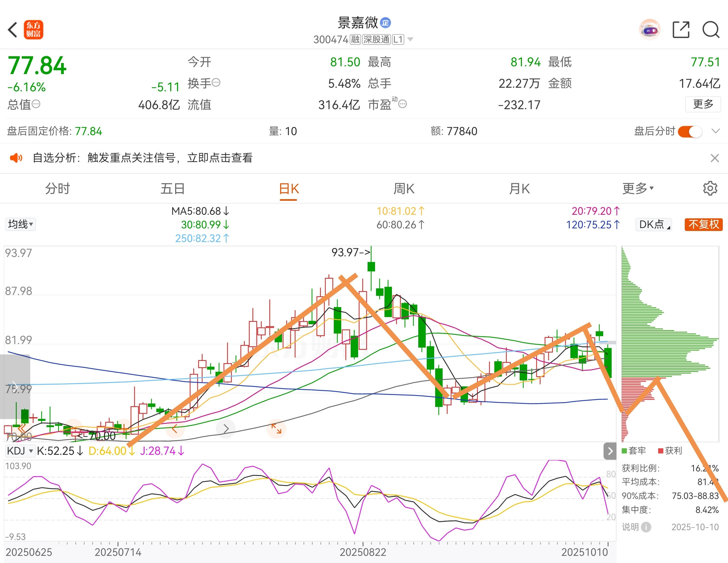Tap the 说明 info icon
728x563 pixels.
(x=646, y=527)
